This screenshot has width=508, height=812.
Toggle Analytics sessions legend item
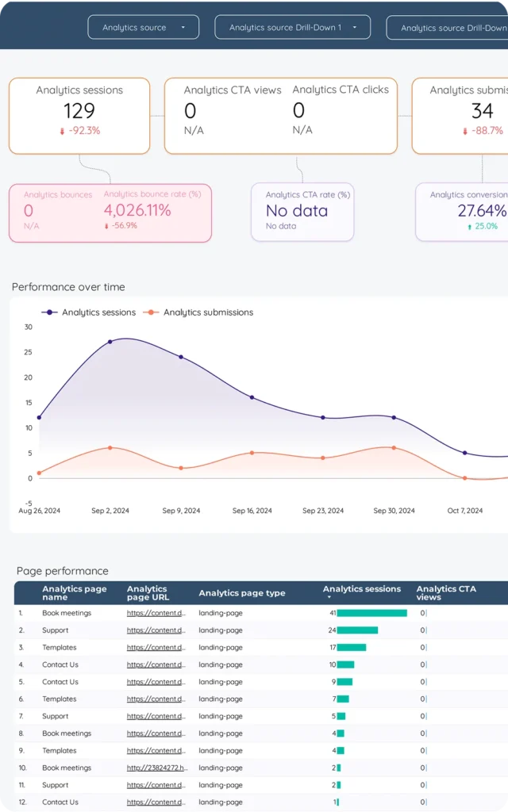89,312
